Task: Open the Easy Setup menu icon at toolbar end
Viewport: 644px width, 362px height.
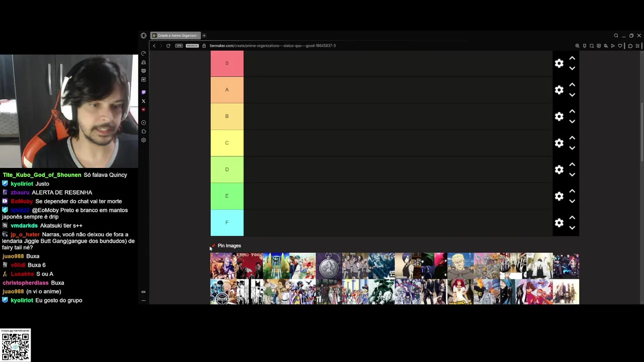Action: [637, 46]
